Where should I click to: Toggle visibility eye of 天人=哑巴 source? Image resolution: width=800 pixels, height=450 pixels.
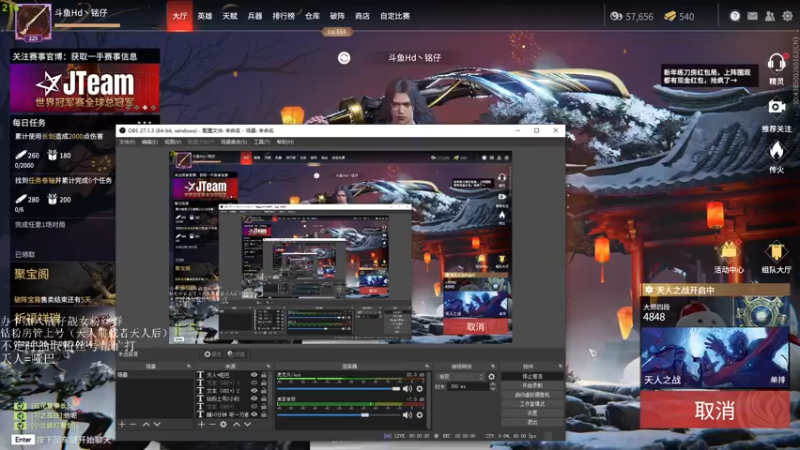tap(254, 375)
